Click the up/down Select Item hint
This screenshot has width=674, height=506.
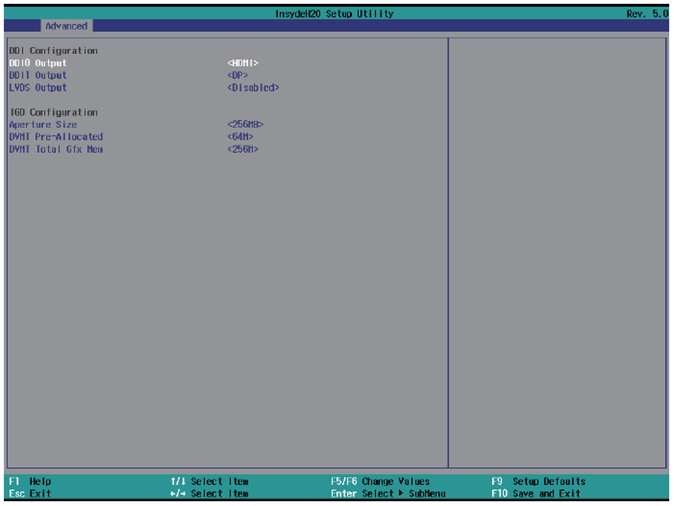pos(209,481)
